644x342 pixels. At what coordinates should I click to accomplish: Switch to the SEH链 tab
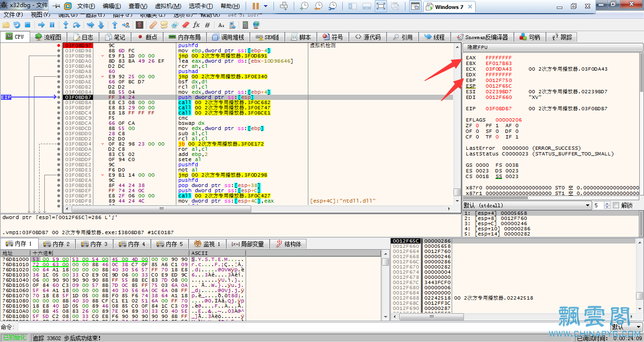point(268,37)
